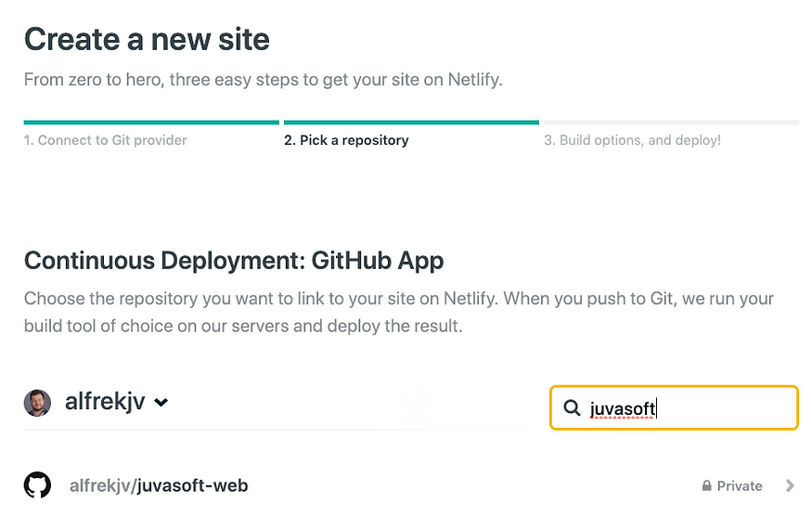Click the search magnifier icon

click(x=572, y=407)
